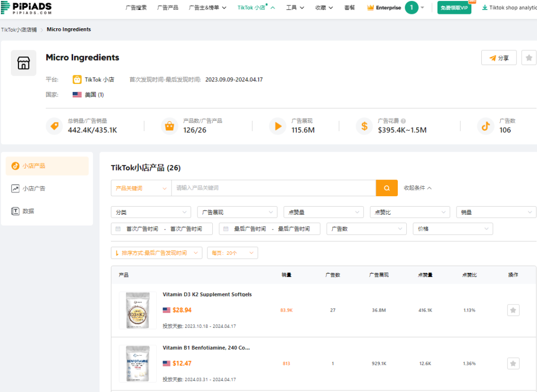The height and width of the screenshot is (392, 537).
Task: Click the 免费领取VIP button
Action: [454, 7]
